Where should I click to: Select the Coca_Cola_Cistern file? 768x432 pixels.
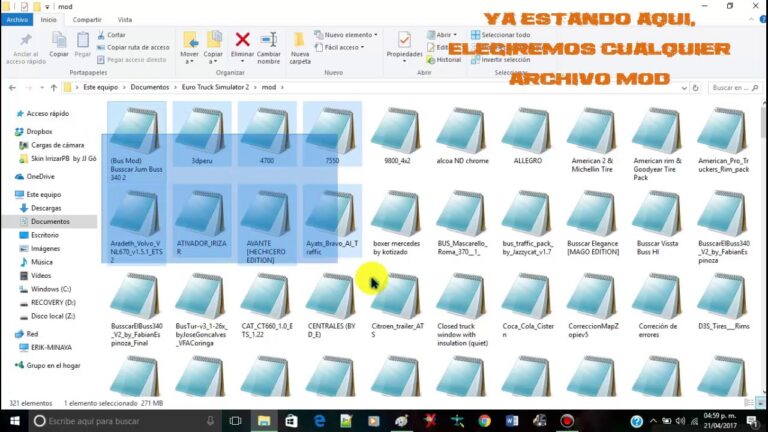[528, 306]
